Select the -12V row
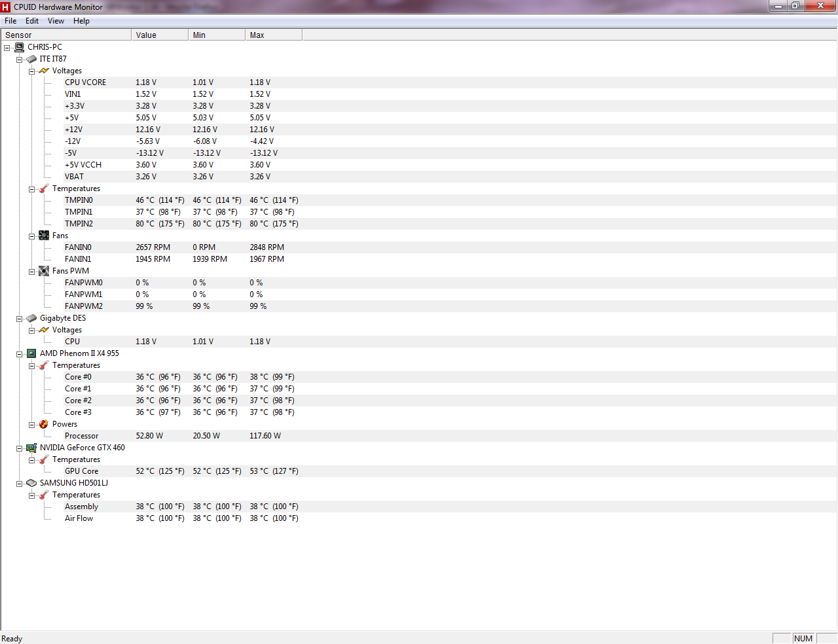The image size is (838, 644). pos(419,141)
